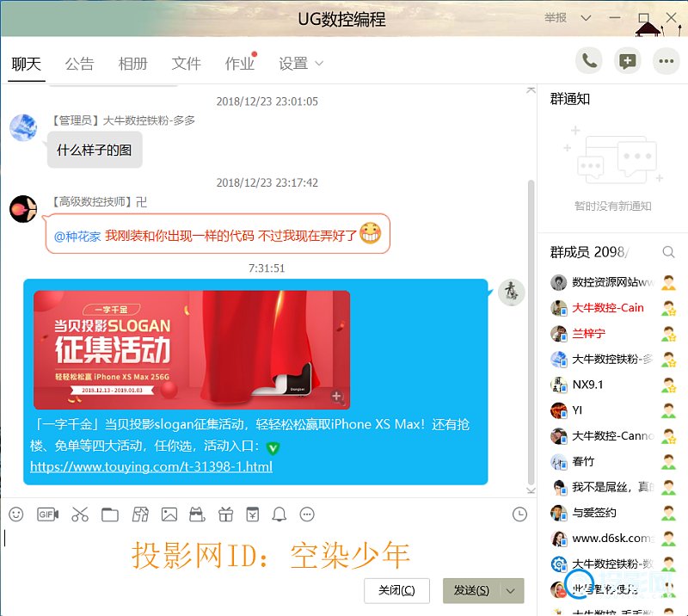Select member 数控资源网站ww in the list
The height and width of the screenshot is (616, 688).
point(613,282)
